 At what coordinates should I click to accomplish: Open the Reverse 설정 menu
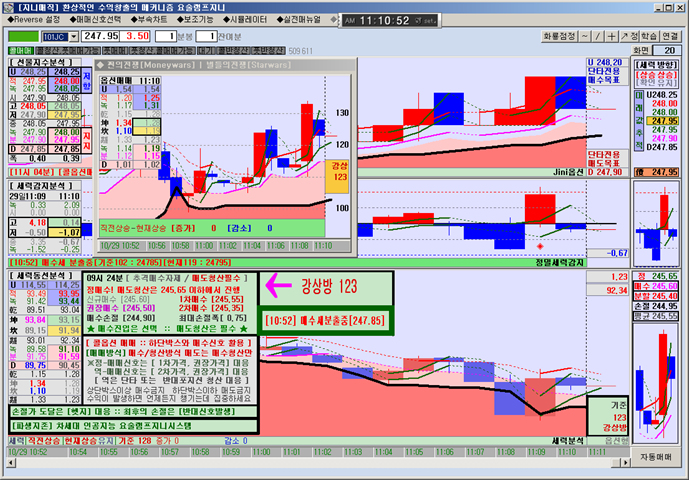click(x=34, y=20)
